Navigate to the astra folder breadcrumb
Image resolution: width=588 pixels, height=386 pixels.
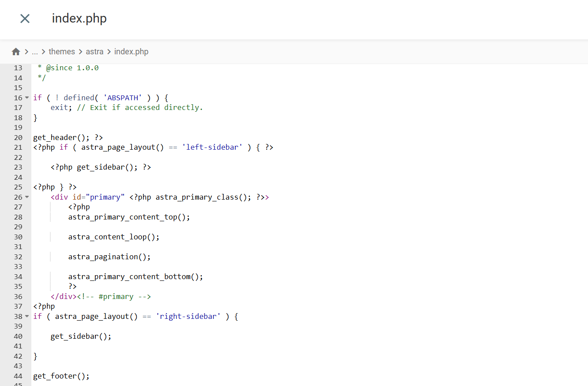pos(94,52)
